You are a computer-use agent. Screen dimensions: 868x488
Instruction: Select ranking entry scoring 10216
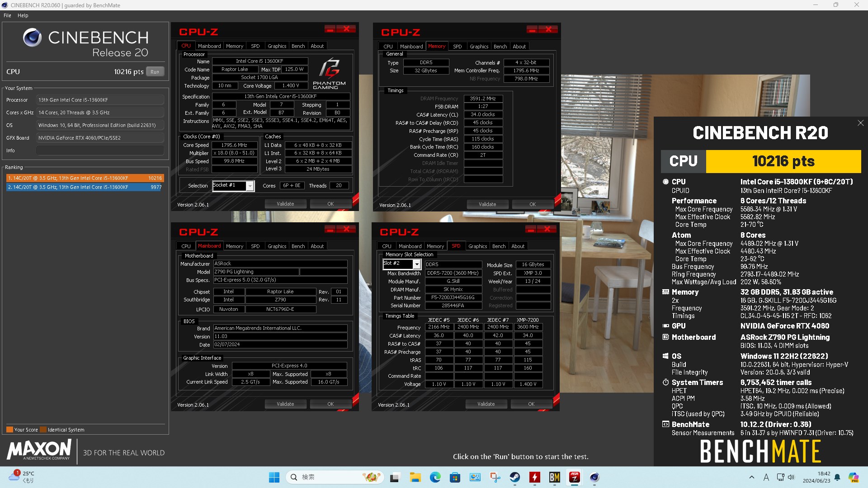click(85, 178)
